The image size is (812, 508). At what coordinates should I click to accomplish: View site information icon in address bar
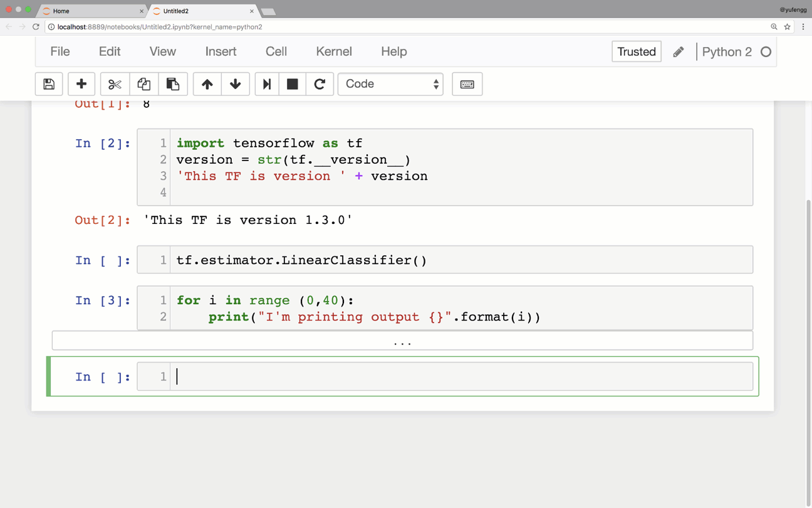51,27
